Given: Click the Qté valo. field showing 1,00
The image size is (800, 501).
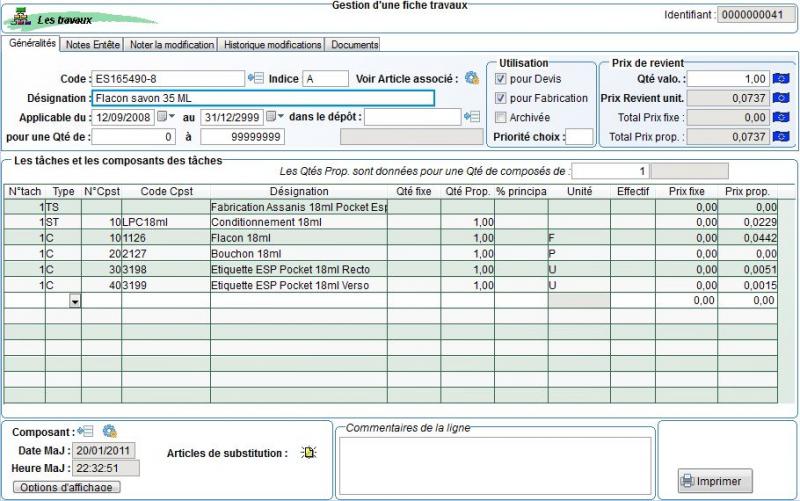Looking at the screenshot, I should coord(729,79).
